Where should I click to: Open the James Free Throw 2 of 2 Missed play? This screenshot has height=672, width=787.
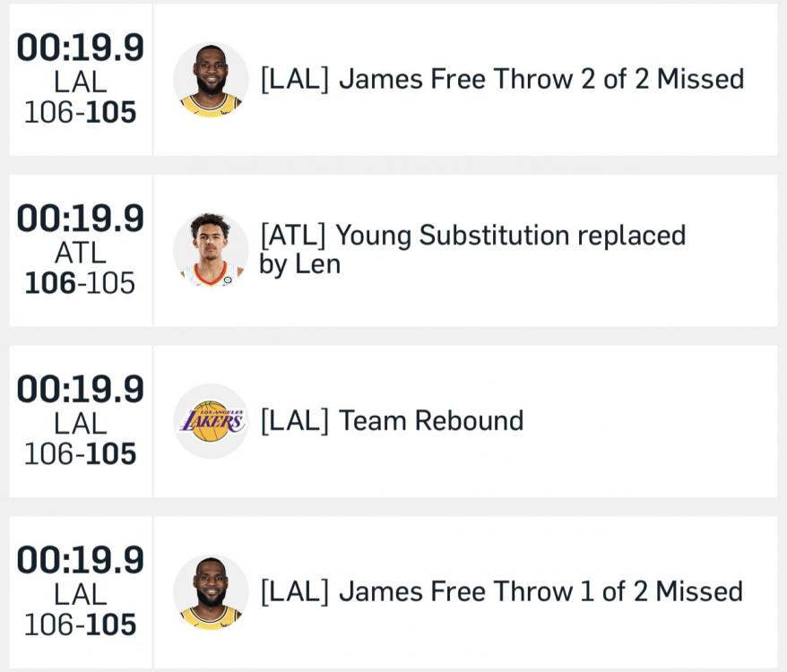(502, 79)
